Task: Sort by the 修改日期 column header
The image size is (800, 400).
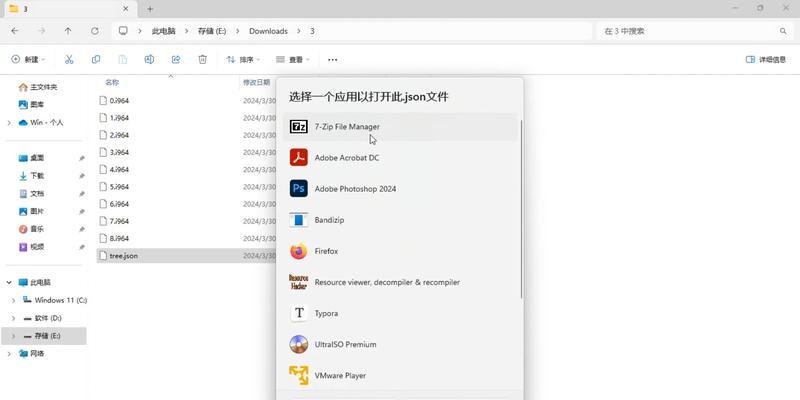Action: (256, 82)
